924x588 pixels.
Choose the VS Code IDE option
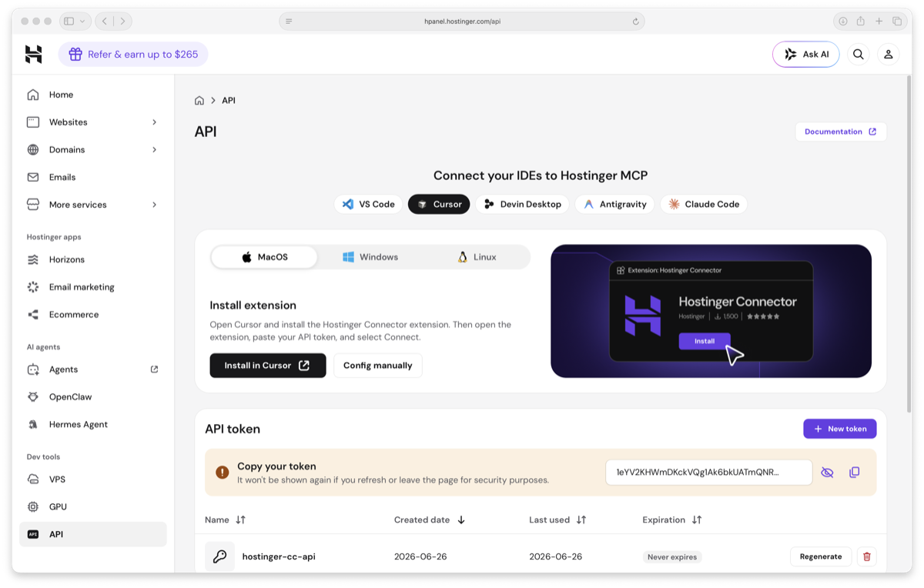pyautogui.click(x=368, y=204)
